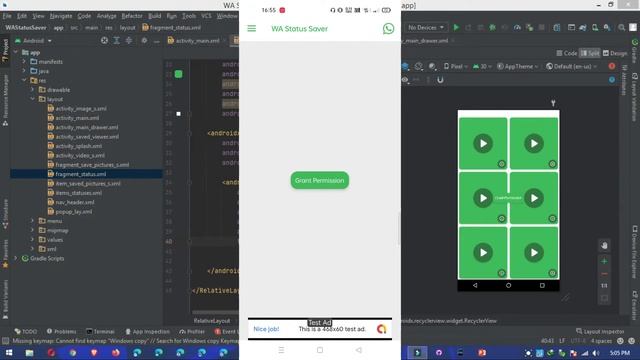Click the project panel settings gear

click(x=144, y=40)
